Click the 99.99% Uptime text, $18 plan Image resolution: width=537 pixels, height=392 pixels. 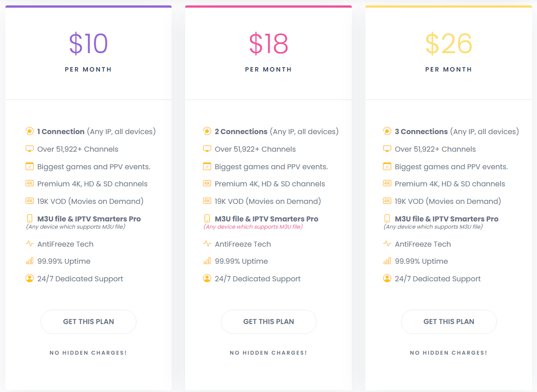(241, 261)
